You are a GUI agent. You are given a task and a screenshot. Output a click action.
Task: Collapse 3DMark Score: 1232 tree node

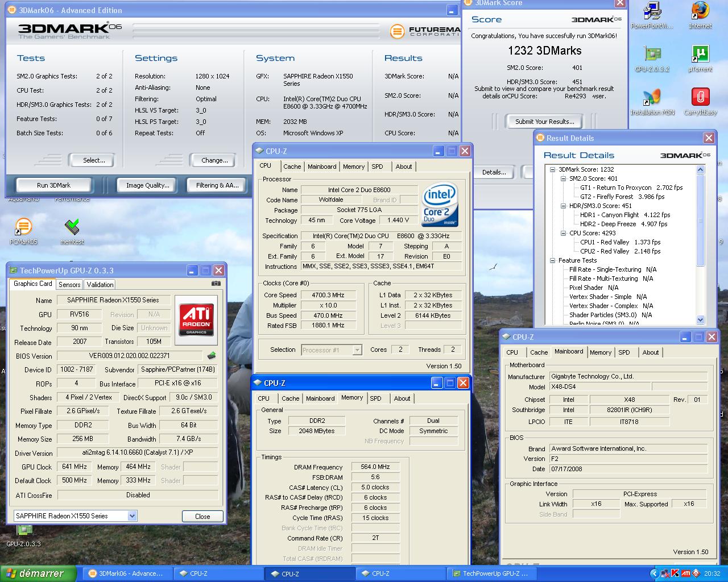[552, 169]
